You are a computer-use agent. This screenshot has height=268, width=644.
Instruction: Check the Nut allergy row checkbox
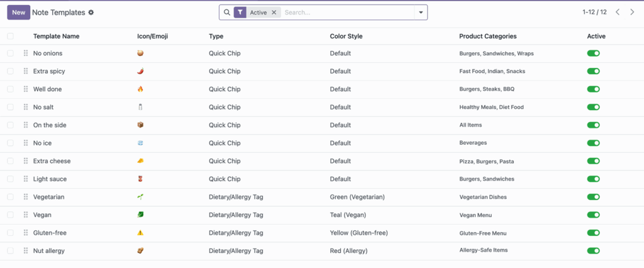10,251
